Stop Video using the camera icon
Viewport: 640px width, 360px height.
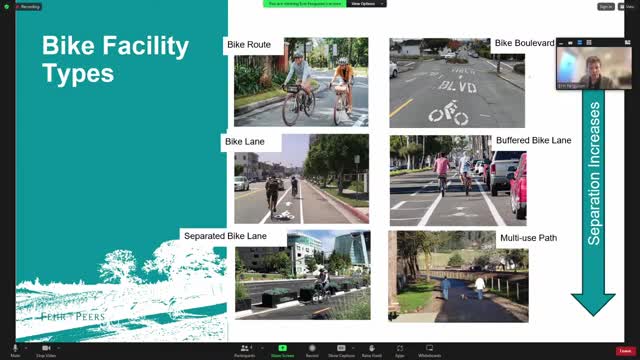tap(46, 350)
